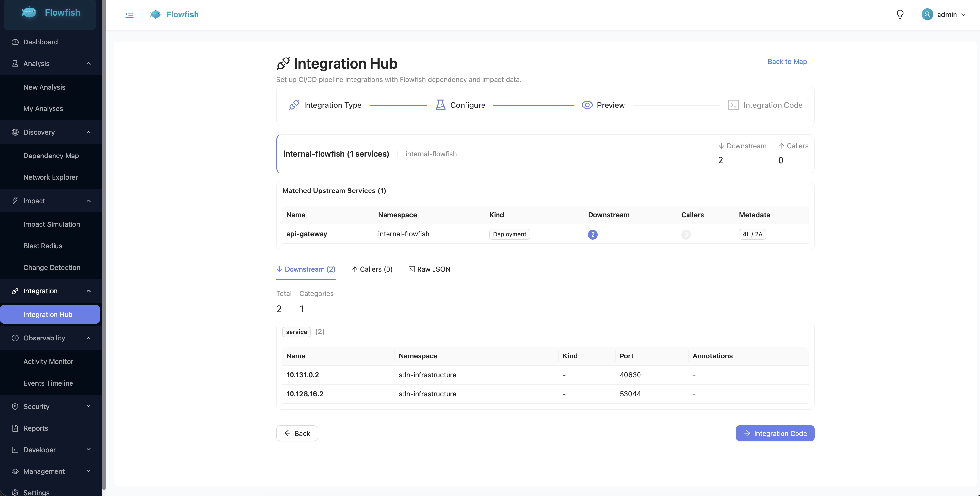This screenshot has height=496, width=980.
Task: Click the Developer terminal icon
Action: click(15, 450)
